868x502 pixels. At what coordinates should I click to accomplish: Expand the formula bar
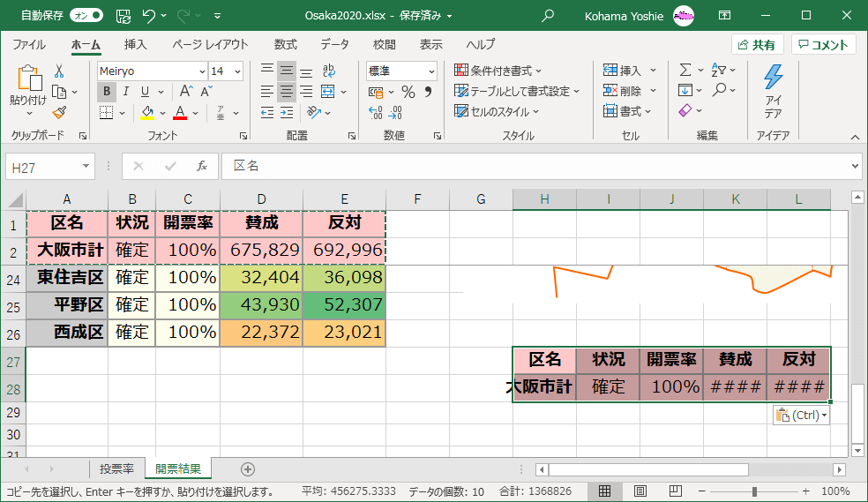855,166
